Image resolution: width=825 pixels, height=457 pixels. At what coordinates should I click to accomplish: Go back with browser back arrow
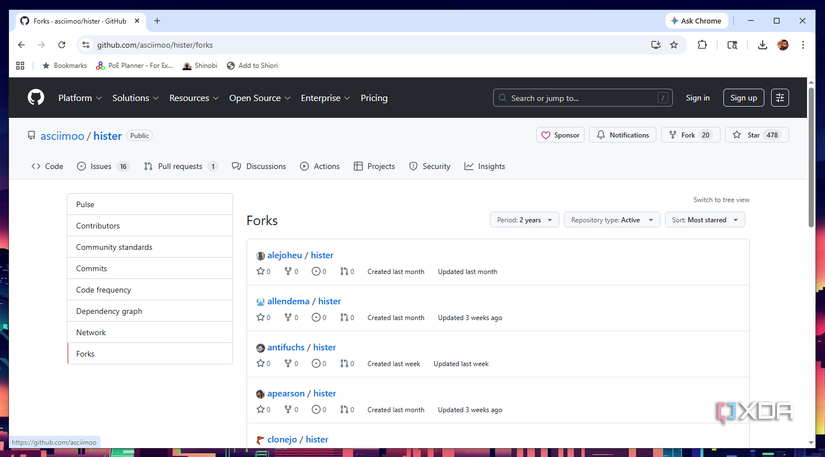(21, 45)
